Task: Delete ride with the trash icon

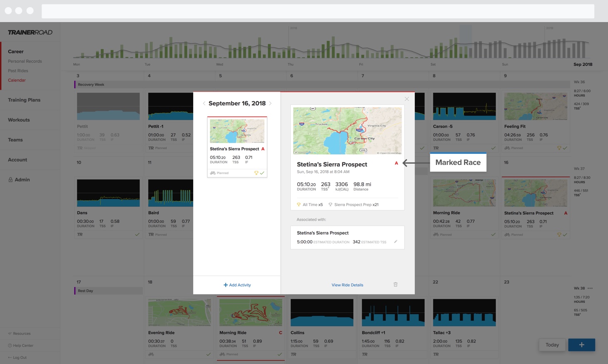Action: (x=396, y=284)
